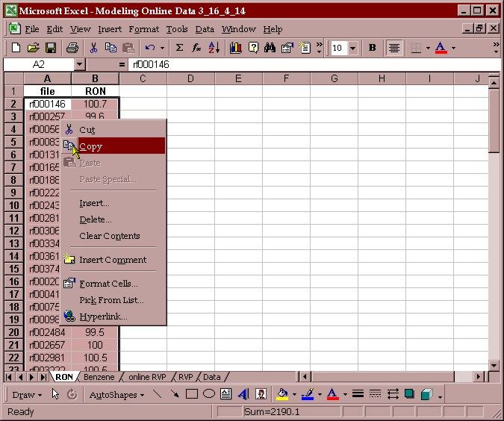Open the Fill Color dropdown arrow
Image resolution: width=504 pixels, height=421 pixels.
click(x=294, y=394)
